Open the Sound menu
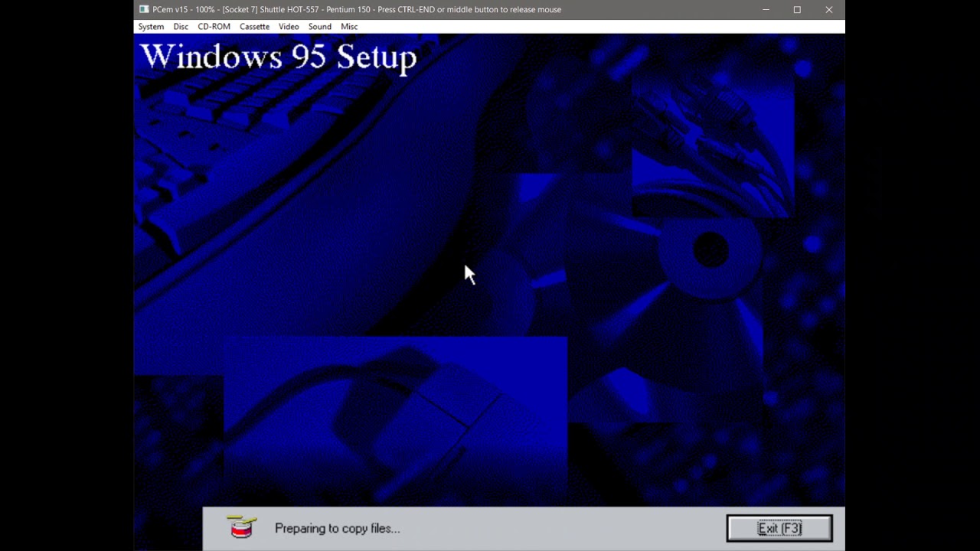 (320, 26)
